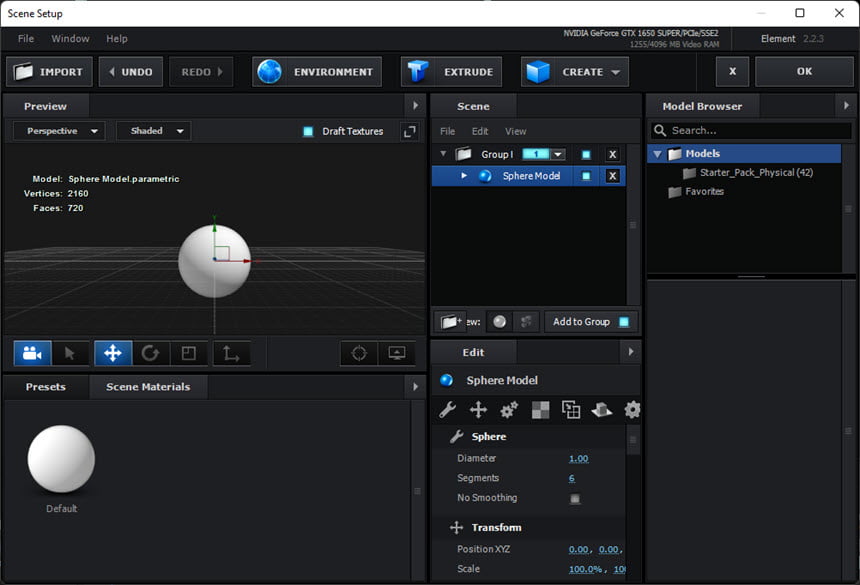860x585 pixels.
Task: Click the Scale value 100.0%
Action: pyautogui.click(x=586, y=569)
